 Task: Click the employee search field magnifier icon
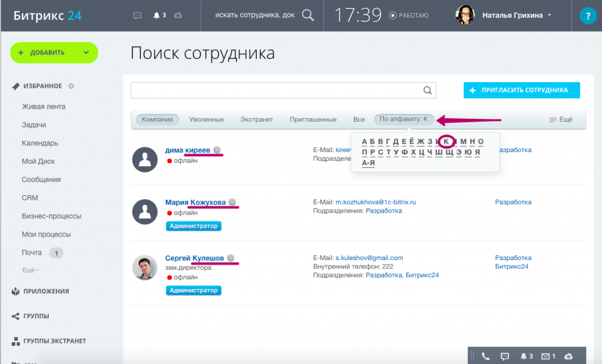(427, 90)
